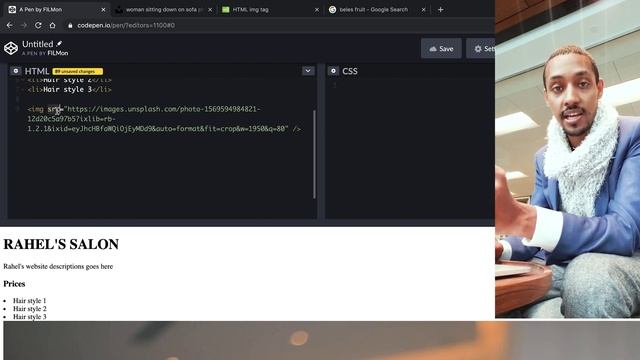View site lock security info
Image resolution: width=640 pixels, height=360 pixels.
(70, 25)
